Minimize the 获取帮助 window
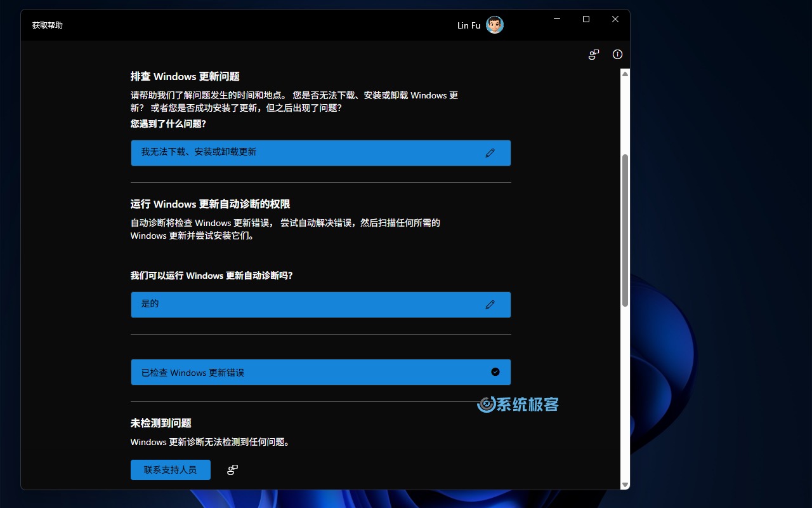 coord(557,19)
